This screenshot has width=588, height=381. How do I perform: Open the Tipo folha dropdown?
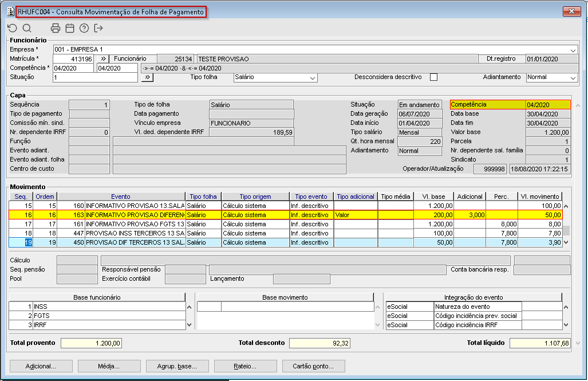[x=313, y=78]
